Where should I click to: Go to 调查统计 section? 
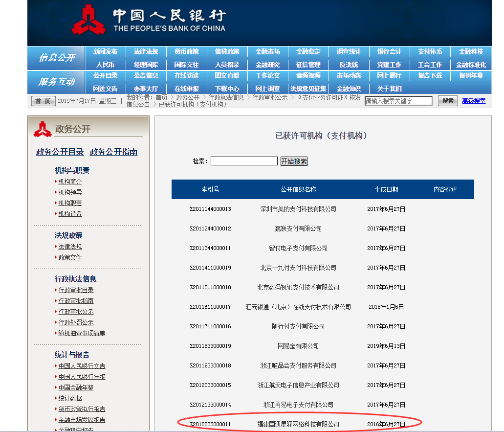(349, 51)
